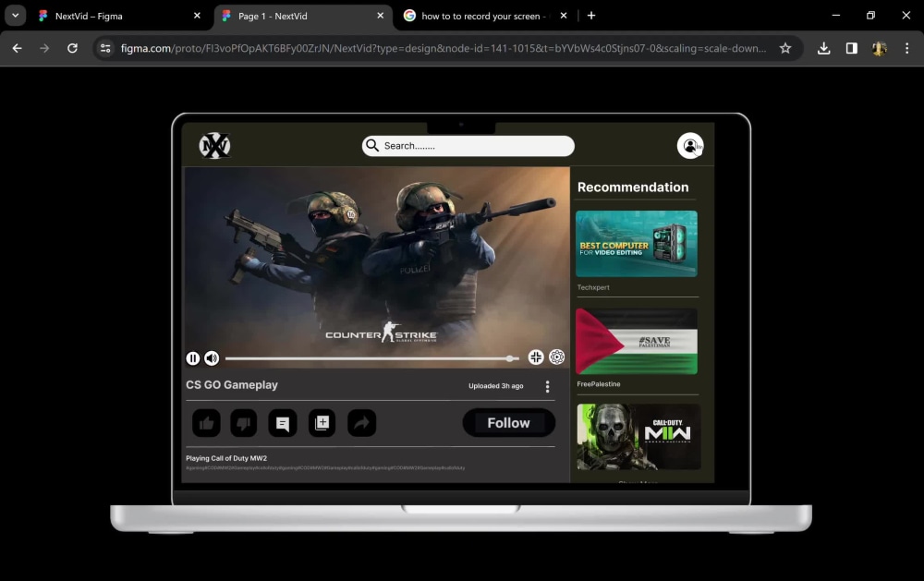The width and height of the screenshot is (924, 581).
Task: Click the dislike thumbs-down icon
Action: click(x=244, y=423)
